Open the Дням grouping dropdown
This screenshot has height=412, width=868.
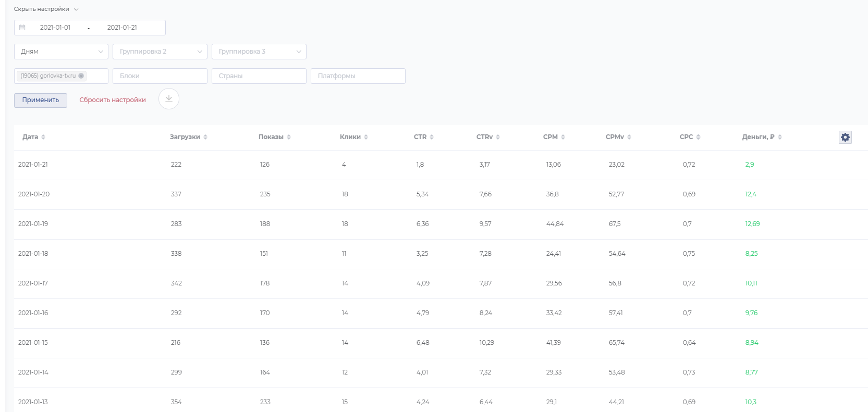(x=61, y=52)
